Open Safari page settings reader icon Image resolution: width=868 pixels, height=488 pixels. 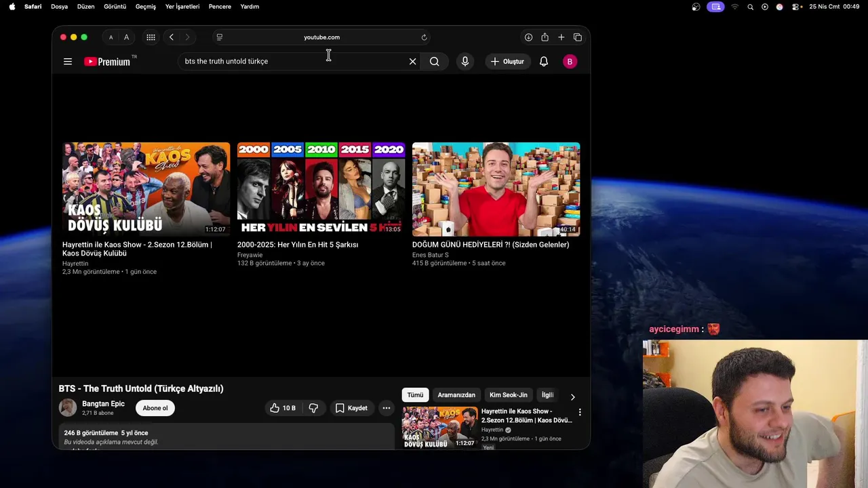tap(219, 37)
